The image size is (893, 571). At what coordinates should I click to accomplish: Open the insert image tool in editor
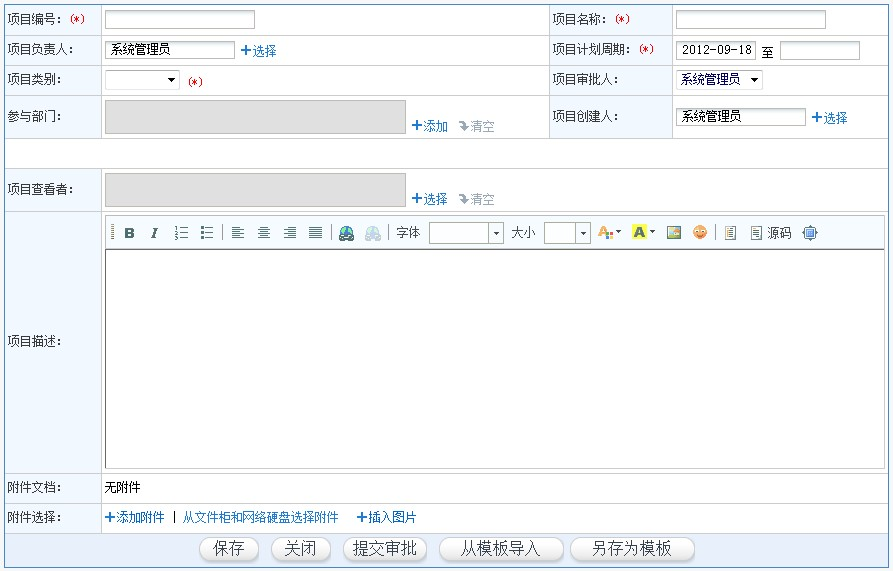(x=674, y=233)
